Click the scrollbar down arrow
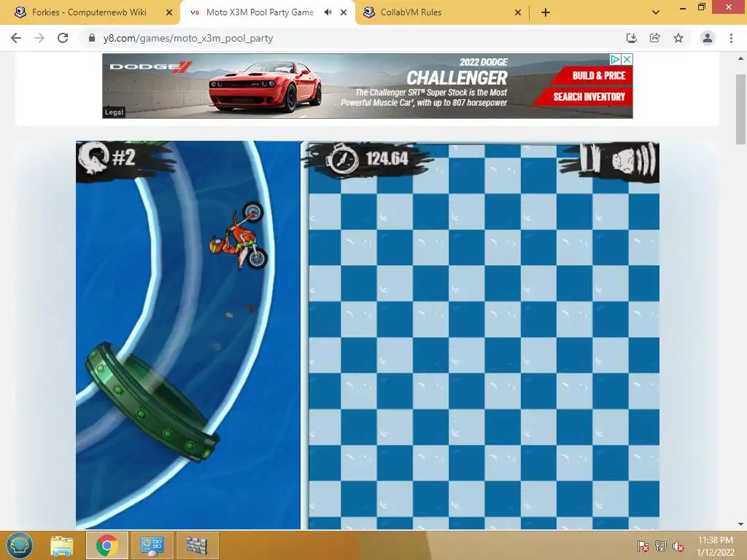This screenshot has width=747, height=560. coord(740,524)
